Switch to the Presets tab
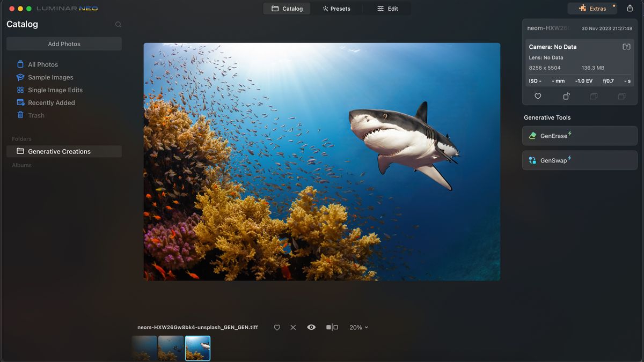 (x=337, y=8)
